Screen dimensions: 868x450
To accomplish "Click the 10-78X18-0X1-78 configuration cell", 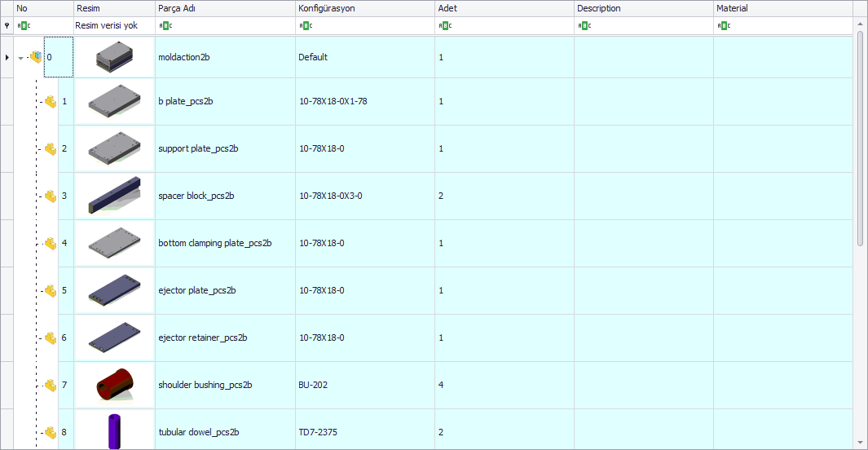I will click(x=365, y=101).
